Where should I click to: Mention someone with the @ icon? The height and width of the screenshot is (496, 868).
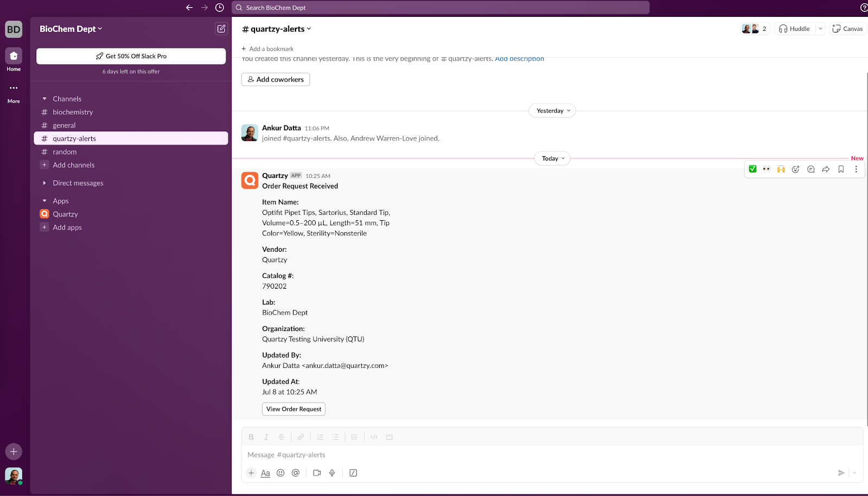pyautogui.click(x=296, y=473)
